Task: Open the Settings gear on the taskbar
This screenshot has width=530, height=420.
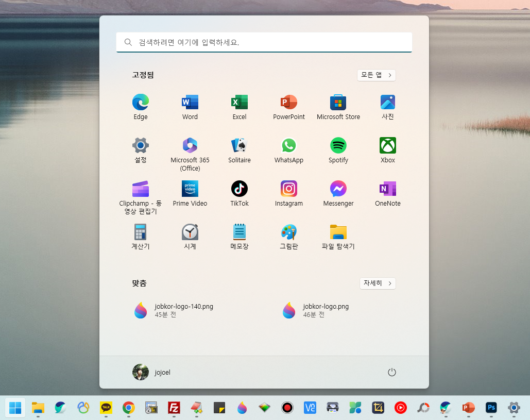Action: tap(514, 408)
